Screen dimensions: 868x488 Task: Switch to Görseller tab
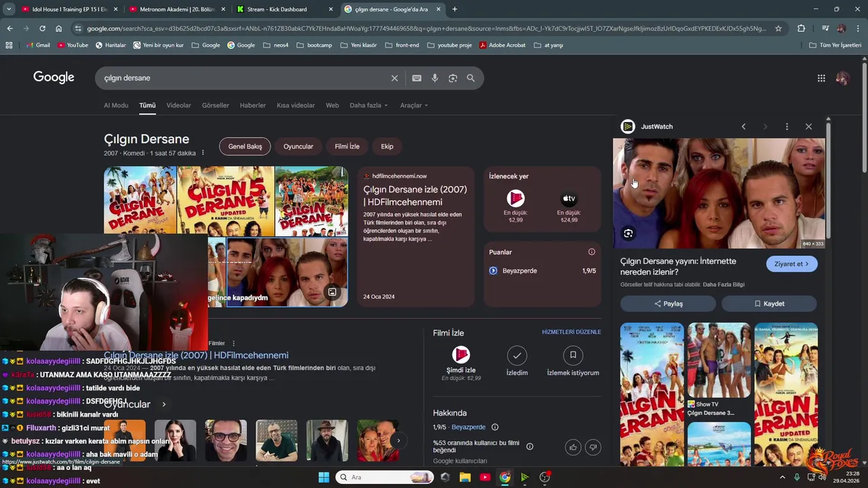[x=216, y=105]
